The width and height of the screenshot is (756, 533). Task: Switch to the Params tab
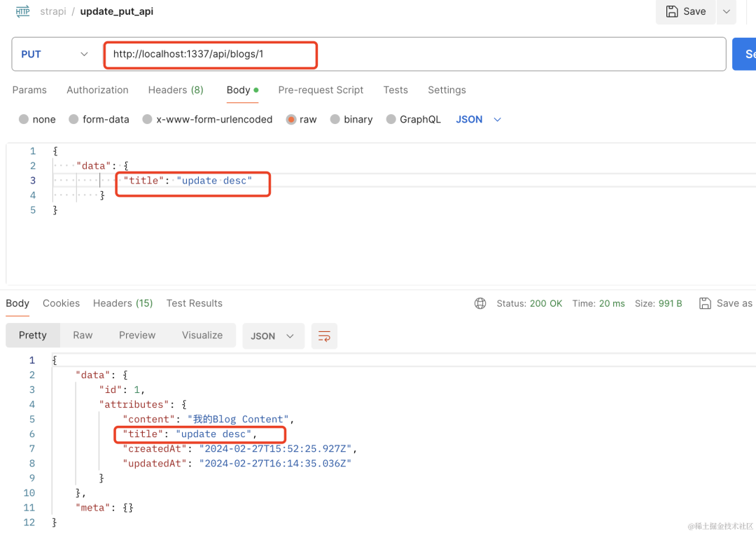[x=29, y=90]
